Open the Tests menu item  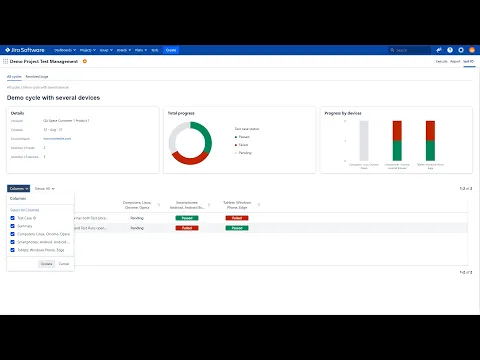pos(155,50)
